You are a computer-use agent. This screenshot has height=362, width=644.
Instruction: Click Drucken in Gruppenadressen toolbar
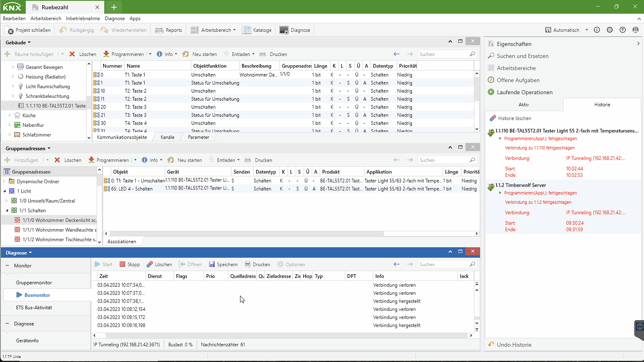tap(259, 160)
